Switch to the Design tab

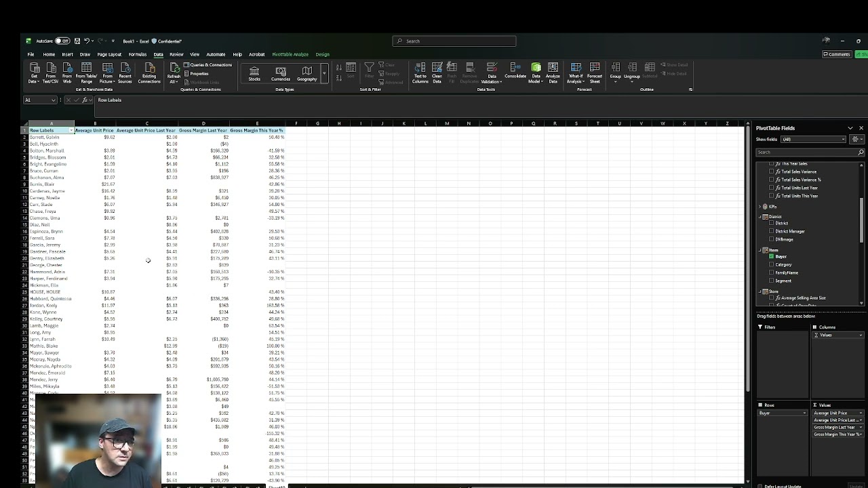pos(322,54)
